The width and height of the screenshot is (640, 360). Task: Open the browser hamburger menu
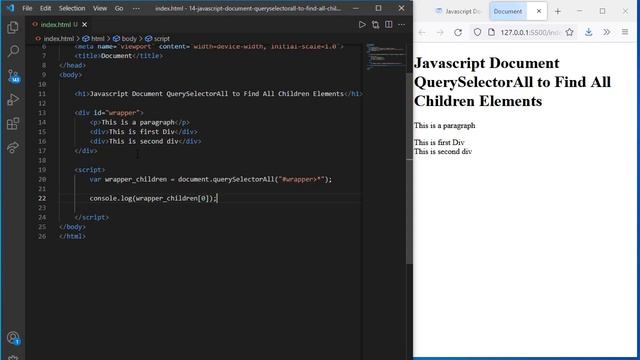coord(625,32)
